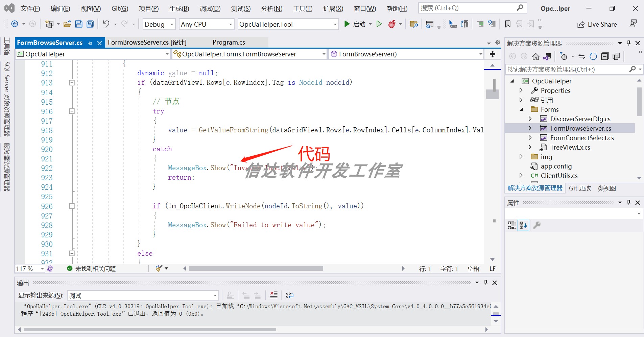Image resolution: width=644 pixels, height=337 pixels.
Task: Collapse if block at line 926
Action: click(x=72, y=206)
